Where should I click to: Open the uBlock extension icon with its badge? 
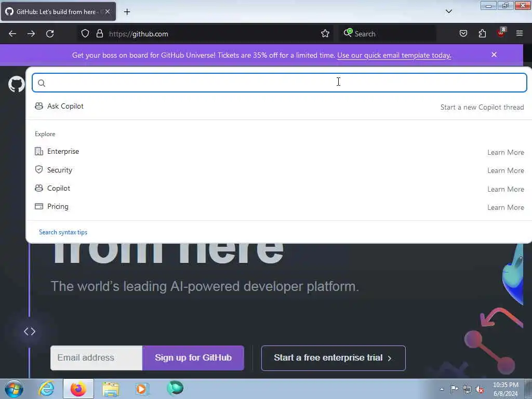click(501, 33)
